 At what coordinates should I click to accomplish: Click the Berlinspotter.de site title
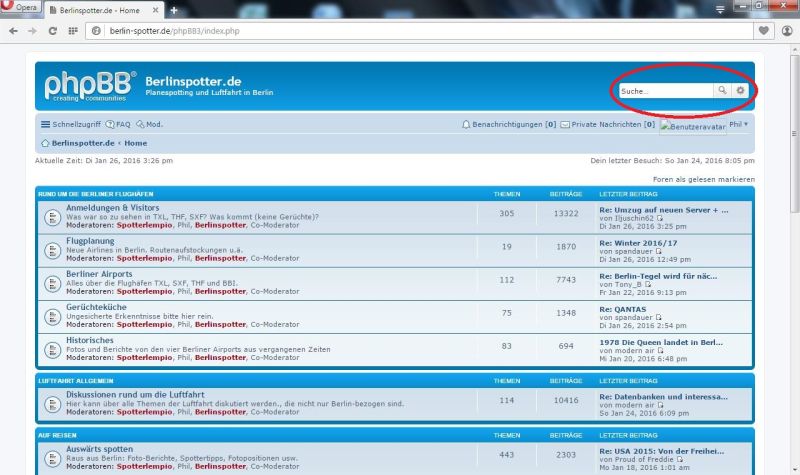(x=193, y=82)
